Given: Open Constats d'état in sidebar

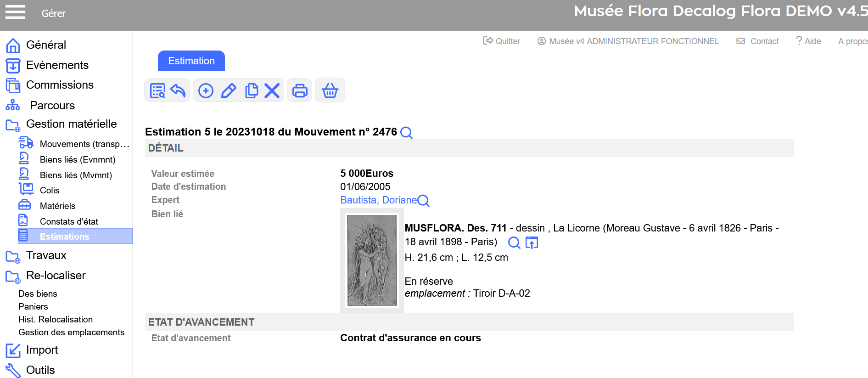Looking at the screenshot, I should click(69, 221).
